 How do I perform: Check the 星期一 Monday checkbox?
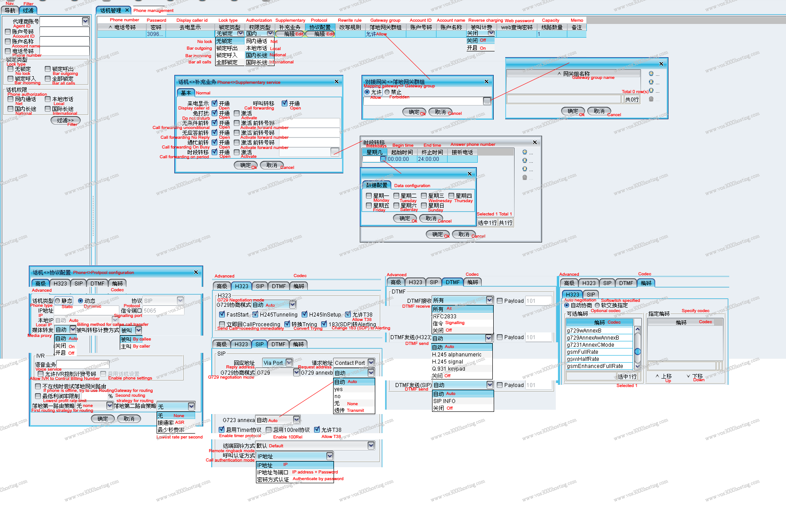pyautogui.click(x=369, y=196)
